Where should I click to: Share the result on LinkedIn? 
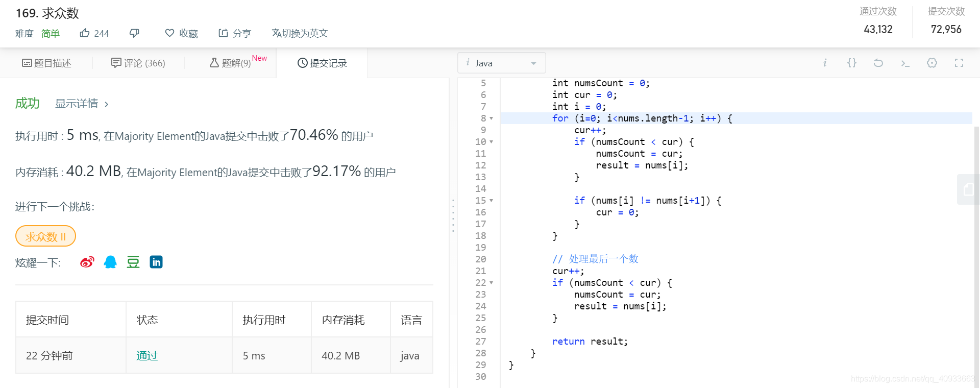pyautogui.click(x=156, y=262)
